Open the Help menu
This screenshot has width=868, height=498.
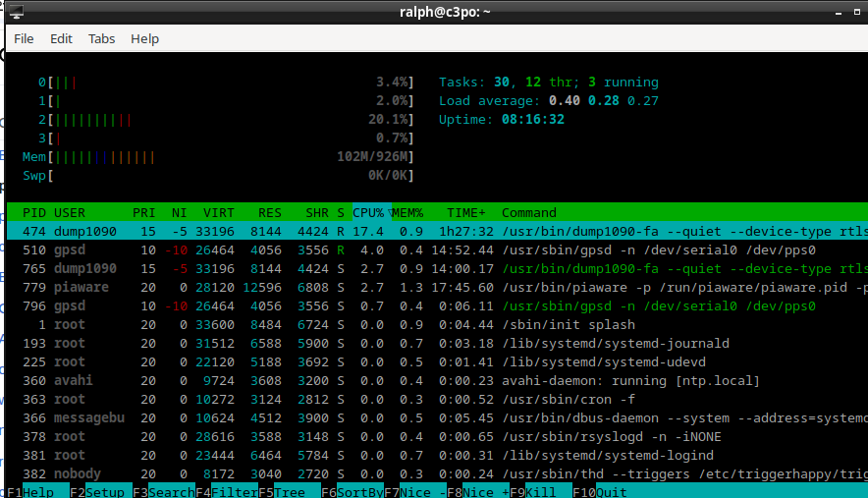pyautogui.click(x=144, y=39)
